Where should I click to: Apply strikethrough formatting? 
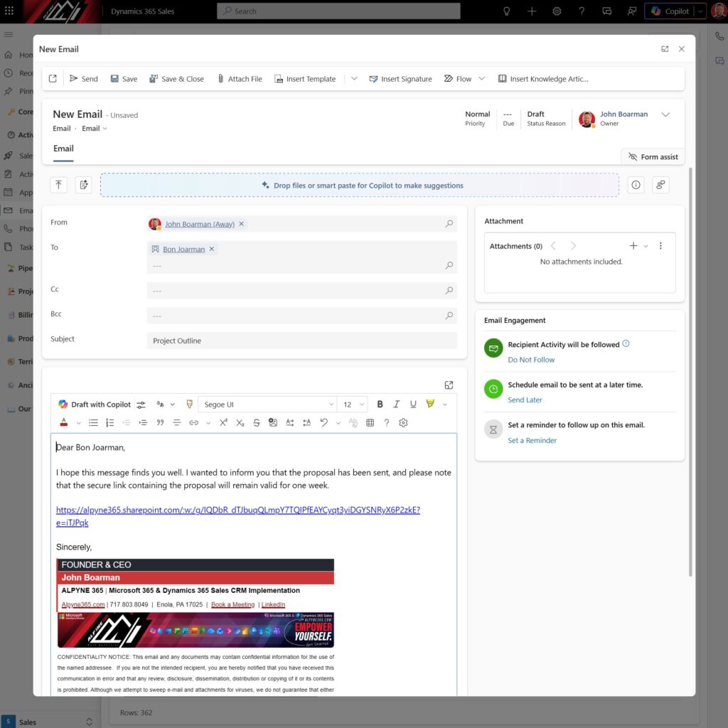click(x=257, y=422)
